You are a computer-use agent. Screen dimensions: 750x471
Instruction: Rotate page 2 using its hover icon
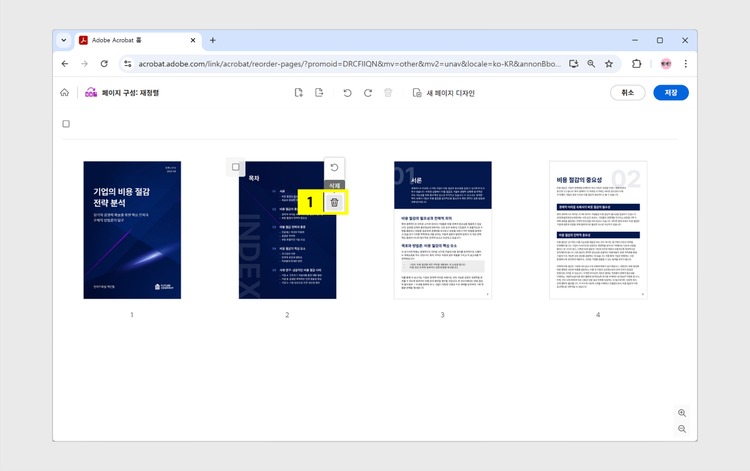click(334, 167)
